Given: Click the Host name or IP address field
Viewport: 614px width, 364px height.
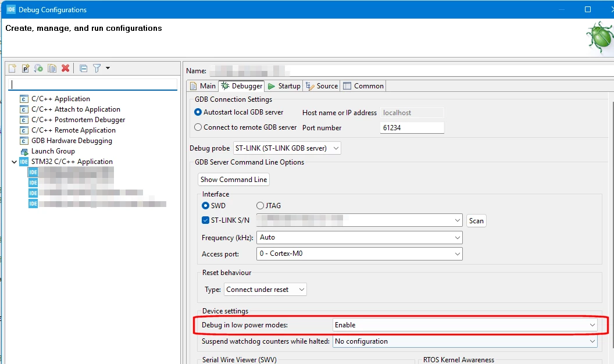Looking at the screenshot, I should click(412, 113).
